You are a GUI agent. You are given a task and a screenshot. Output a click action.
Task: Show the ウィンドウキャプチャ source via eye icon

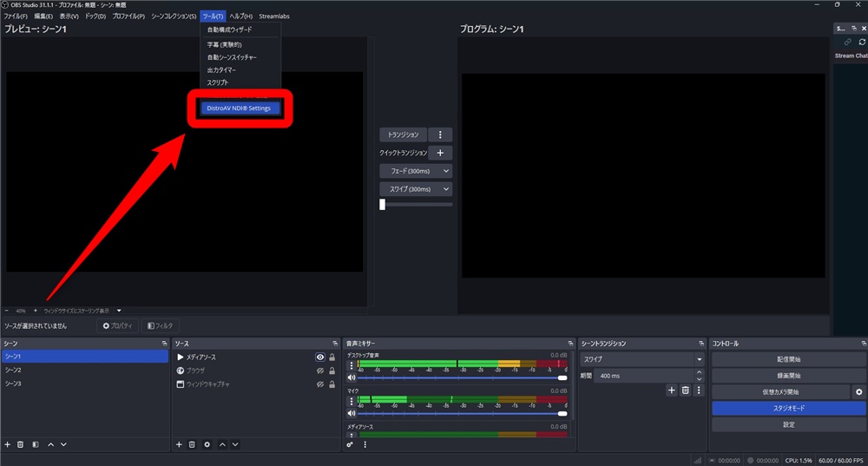coord(320,384)
